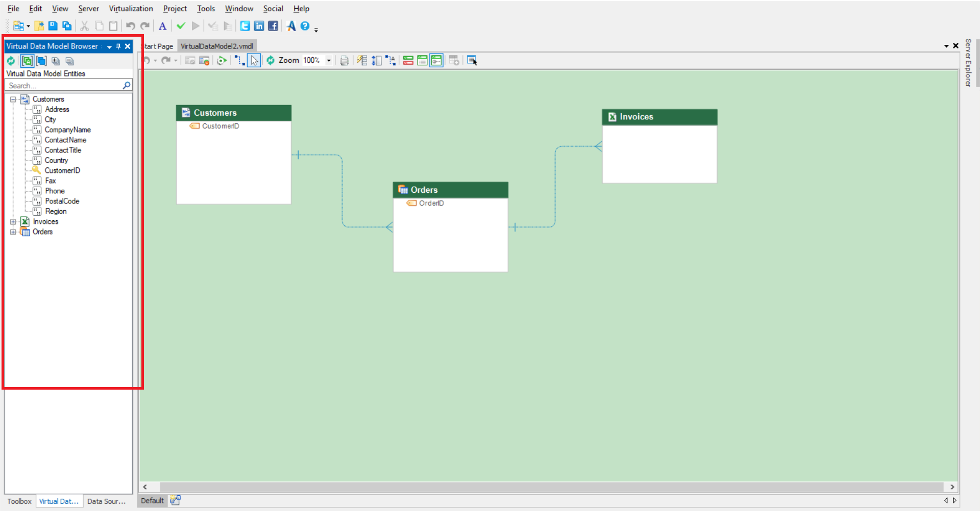The height and width of the screenshot is (511, 980).
Task: Collapse the Customers tree node
Action: 13,99
